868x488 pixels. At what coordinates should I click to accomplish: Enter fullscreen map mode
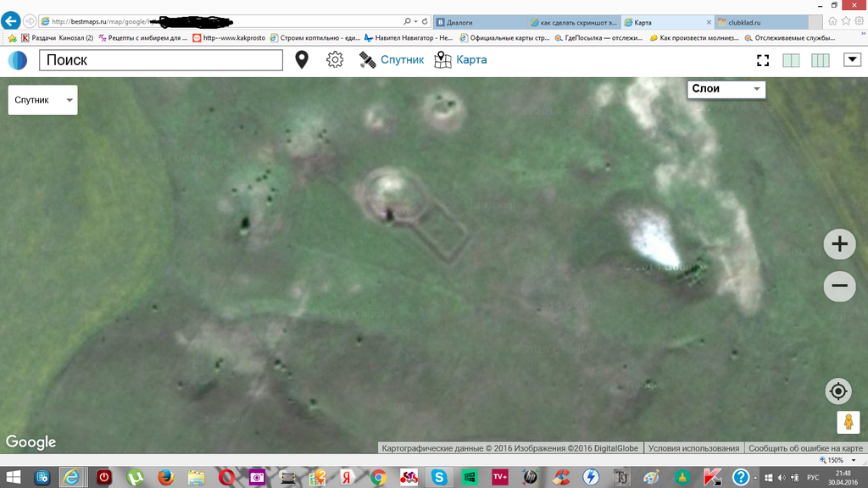point(763,60)
